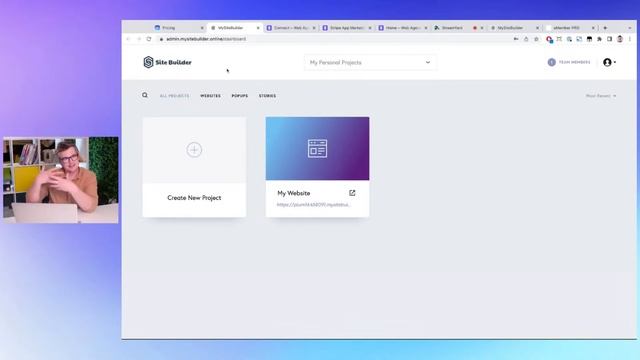Viewport: 640px width, 360px height.
Task: Click the Team Members button
Action: click(569, 62)
